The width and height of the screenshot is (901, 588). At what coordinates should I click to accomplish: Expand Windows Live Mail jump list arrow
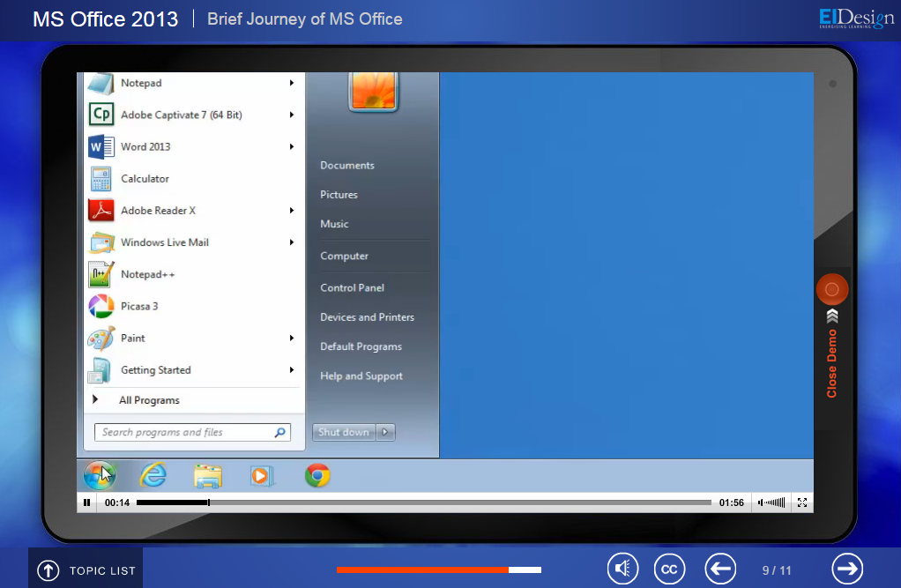point(292,242)
